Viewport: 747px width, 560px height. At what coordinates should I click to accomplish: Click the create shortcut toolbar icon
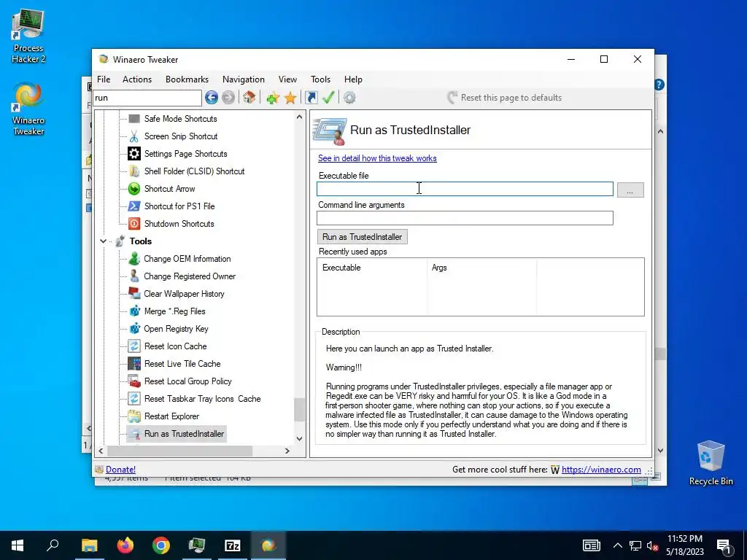click(x=311, y=98)
